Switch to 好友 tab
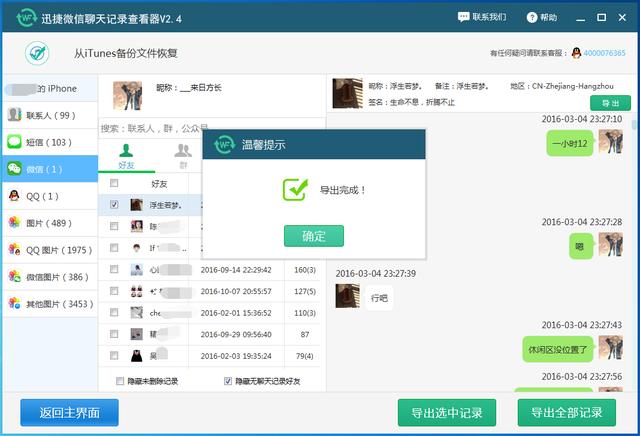Image resolution: width=640 pixels, height=436 pixels. 126,157
